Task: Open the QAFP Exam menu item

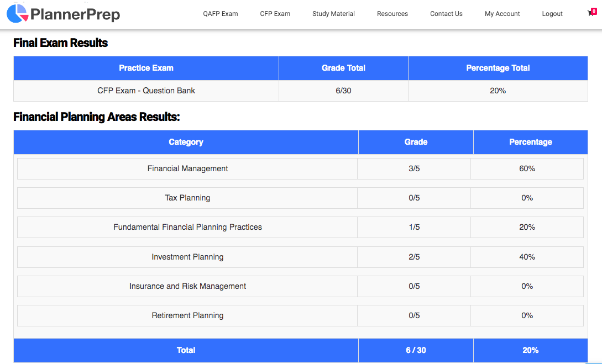Action: [x=221, y=13]
